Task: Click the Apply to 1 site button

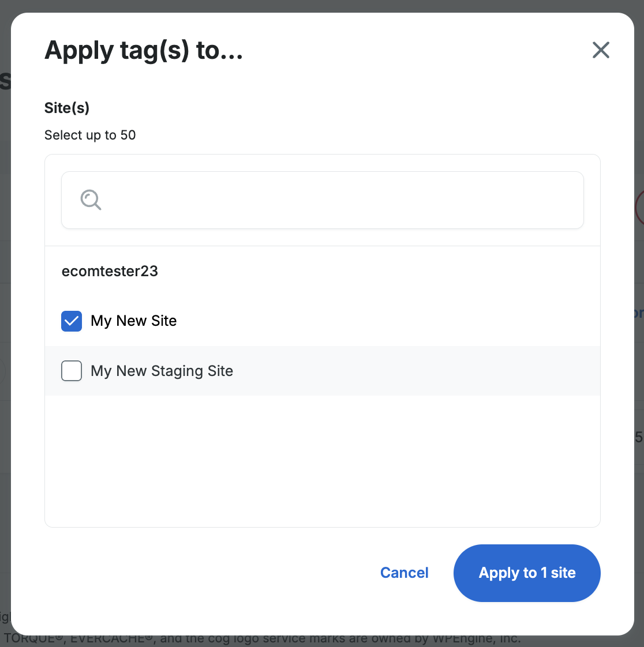Action: (x=527, y=573)
